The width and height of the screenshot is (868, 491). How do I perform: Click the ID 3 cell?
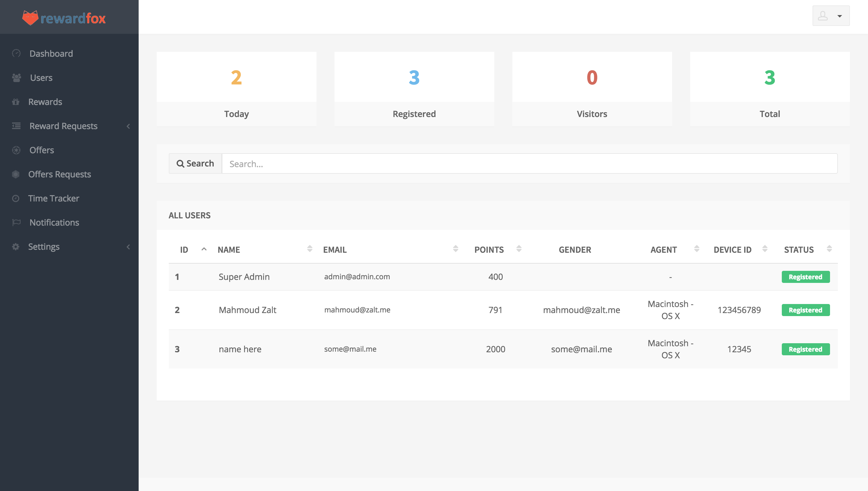point(177,349)
